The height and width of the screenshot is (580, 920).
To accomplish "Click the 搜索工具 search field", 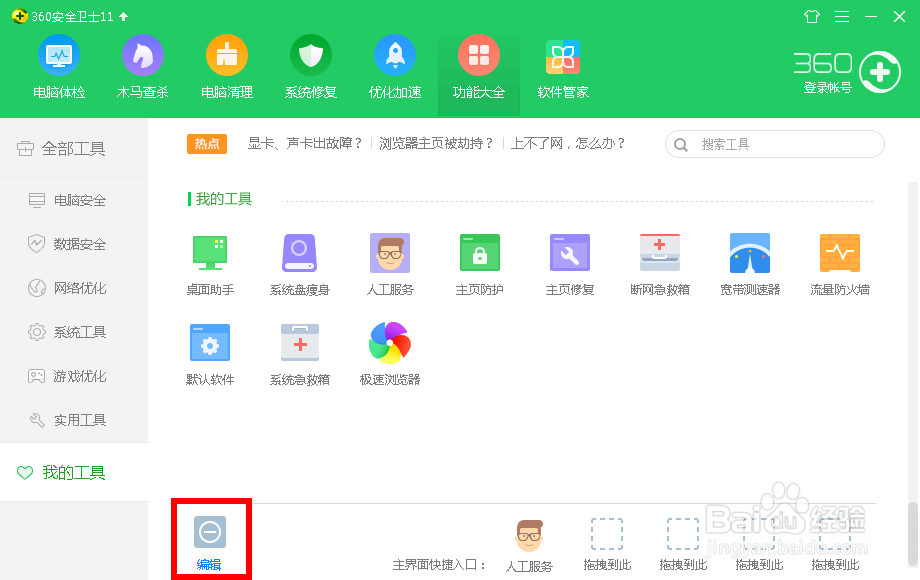I will [774, 144].
